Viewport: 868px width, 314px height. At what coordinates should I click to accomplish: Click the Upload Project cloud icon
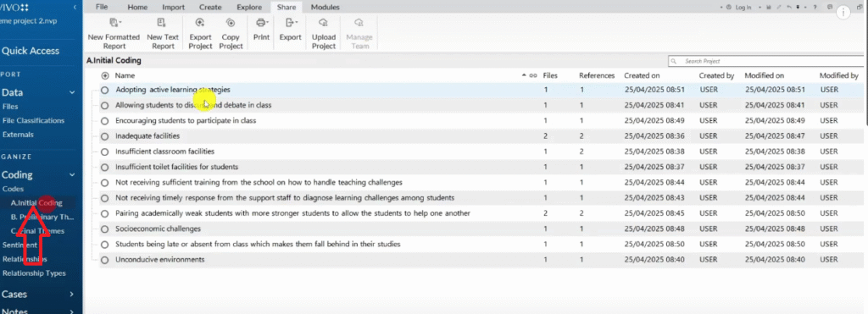pyautogui.click(x=324, y=23)
